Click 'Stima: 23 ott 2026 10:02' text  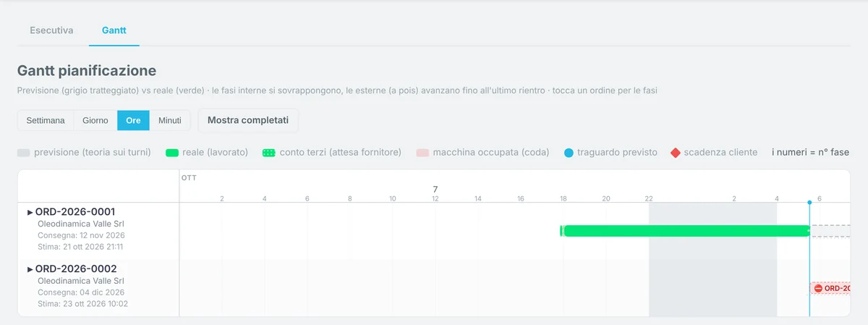pyautogui.click(x=83, y=304)
